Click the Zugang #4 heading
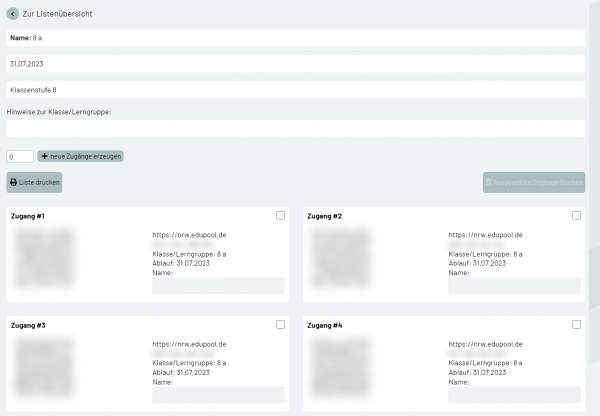This screenshot has width=600, height=416. [325, 326]
